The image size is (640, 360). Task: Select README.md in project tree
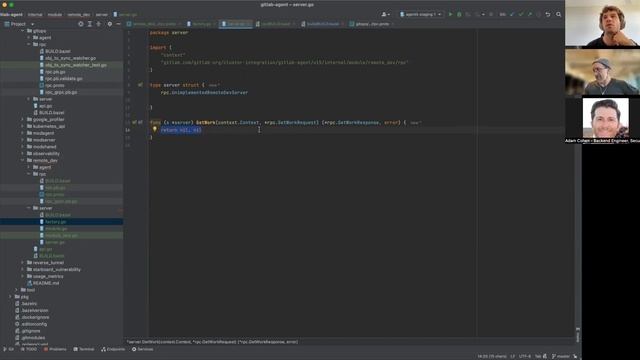click(46, 283)
